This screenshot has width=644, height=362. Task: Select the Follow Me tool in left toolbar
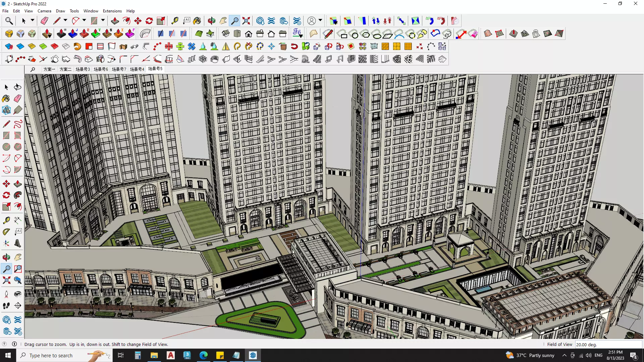18,195
